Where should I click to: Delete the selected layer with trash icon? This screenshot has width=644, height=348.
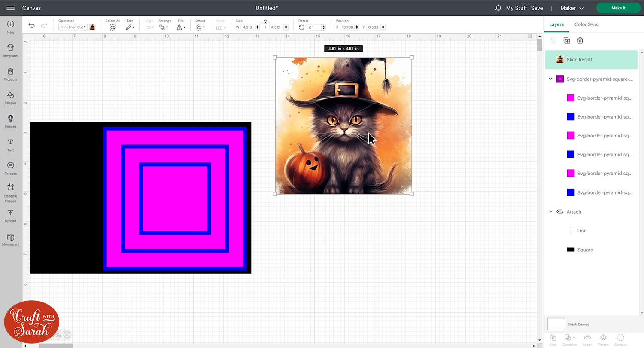[x=580, y=40]
